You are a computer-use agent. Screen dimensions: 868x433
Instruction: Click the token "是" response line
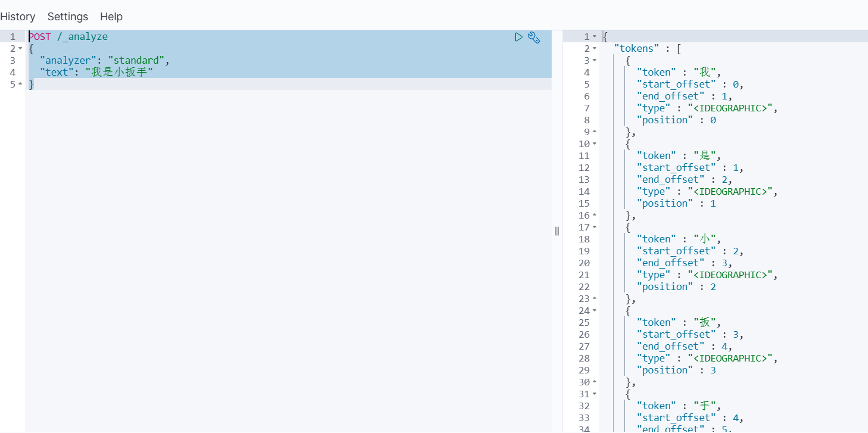[x=679, y=156]
